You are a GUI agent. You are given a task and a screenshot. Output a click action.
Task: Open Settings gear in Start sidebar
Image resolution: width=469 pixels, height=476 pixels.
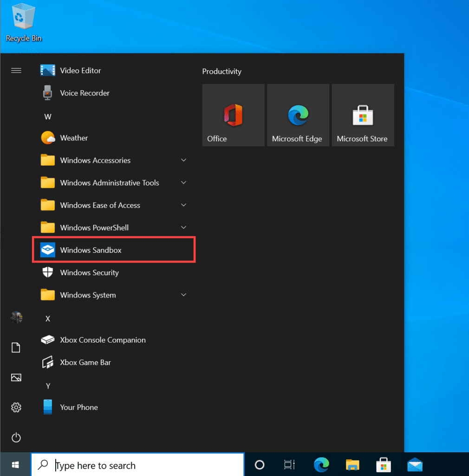pyautogui.click(x=16, y=407)
